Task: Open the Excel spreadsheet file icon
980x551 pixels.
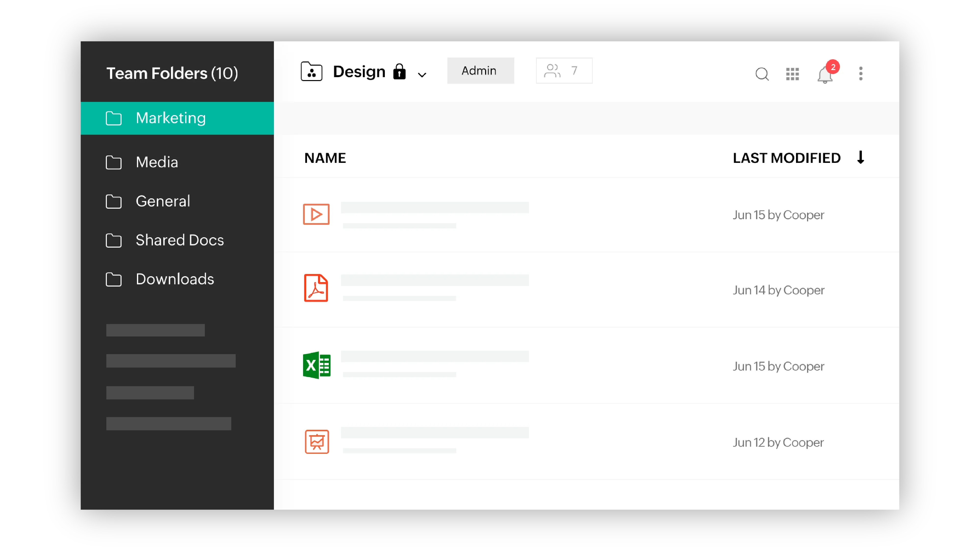Action: click(x=317, y=365)
